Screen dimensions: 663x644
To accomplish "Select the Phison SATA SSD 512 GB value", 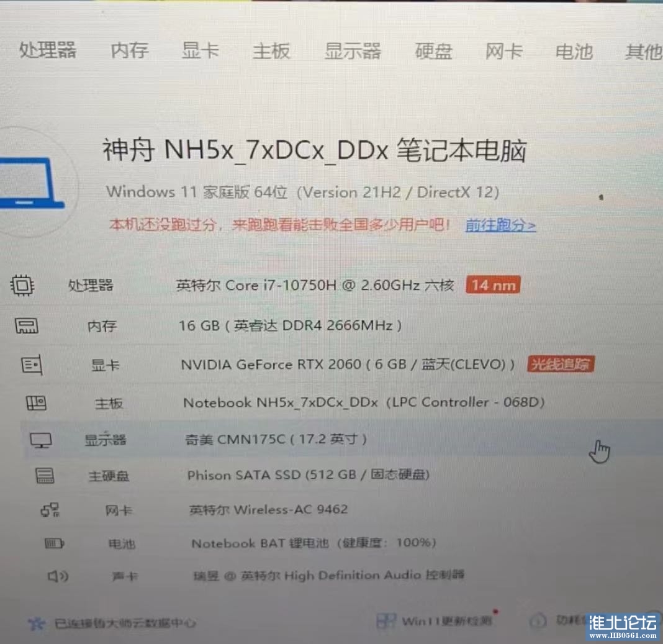I will [309, 474].
